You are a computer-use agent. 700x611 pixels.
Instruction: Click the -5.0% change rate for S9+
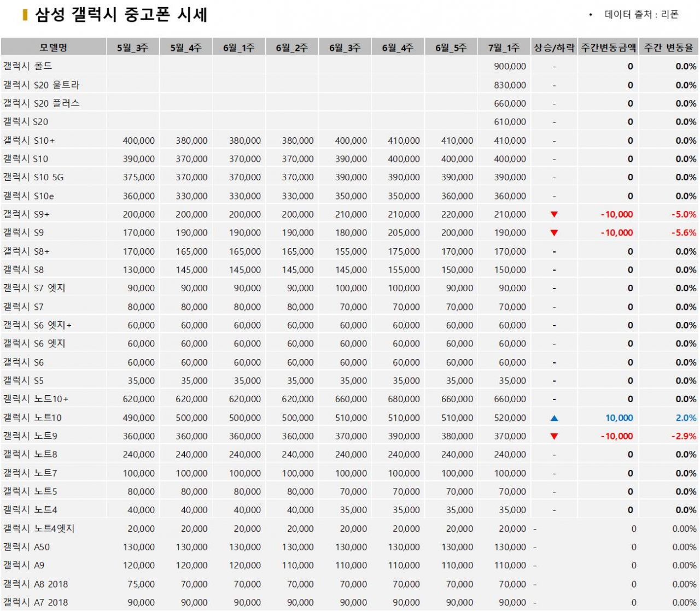pyautogui.click(x=684, y=214)
